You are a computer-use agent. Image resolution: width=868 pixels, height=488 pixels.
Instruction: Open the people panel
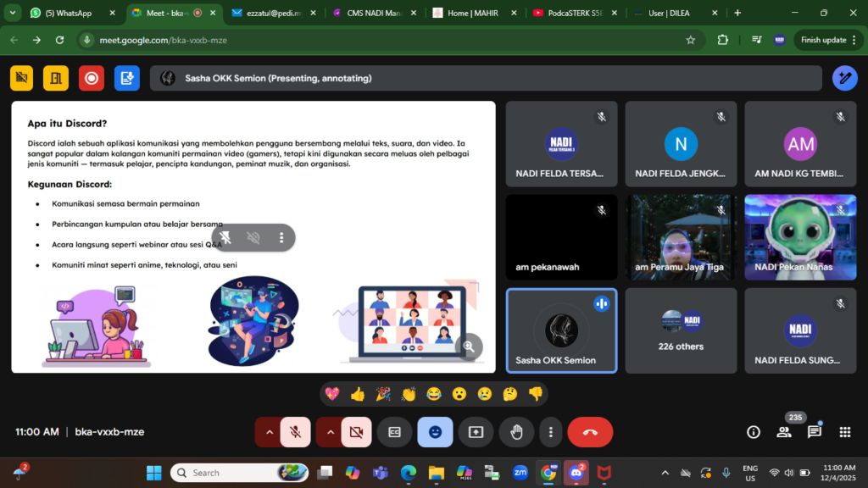click(x=784, y=432)
